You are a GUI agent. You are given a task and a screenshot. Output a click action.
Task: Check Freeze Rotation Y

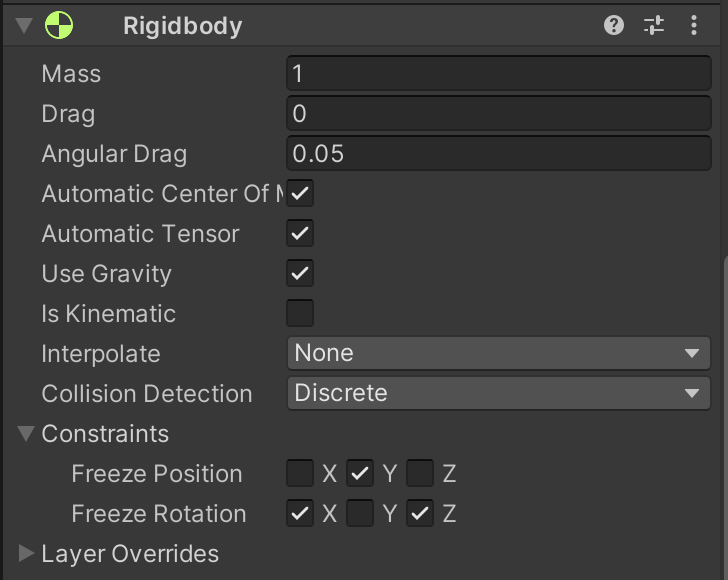click(360, 513)
